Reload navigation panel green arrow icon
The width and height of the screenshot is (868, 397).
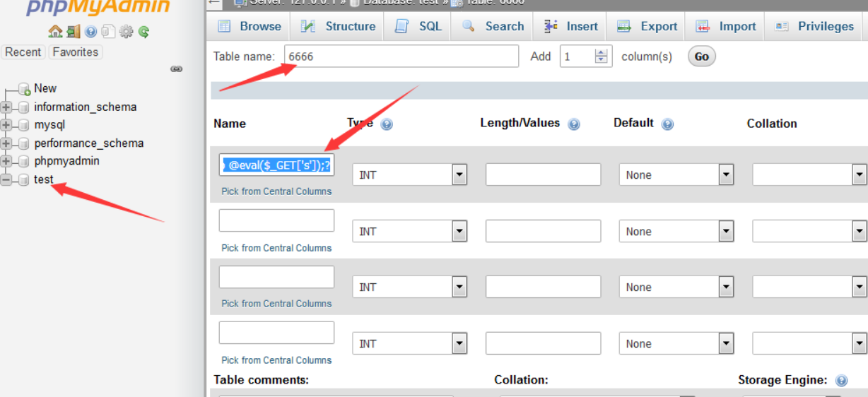[143, 31]
